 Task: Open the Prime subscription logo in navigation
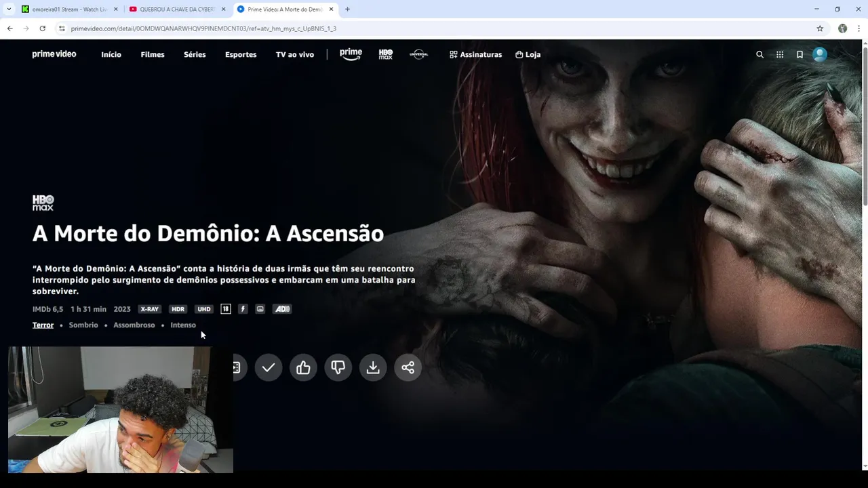pyautogui.click(x=351, y=54)
